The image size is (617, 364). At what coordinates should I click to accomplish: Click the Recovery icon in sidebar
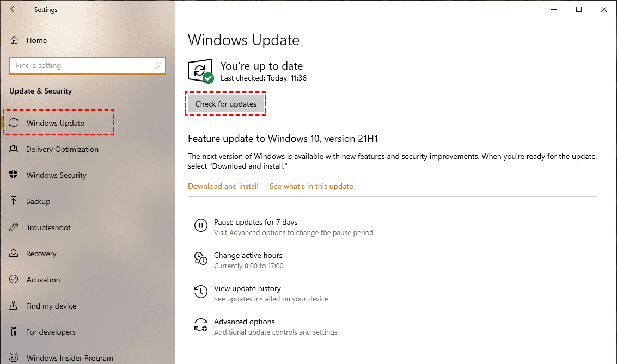coord(14,254)
